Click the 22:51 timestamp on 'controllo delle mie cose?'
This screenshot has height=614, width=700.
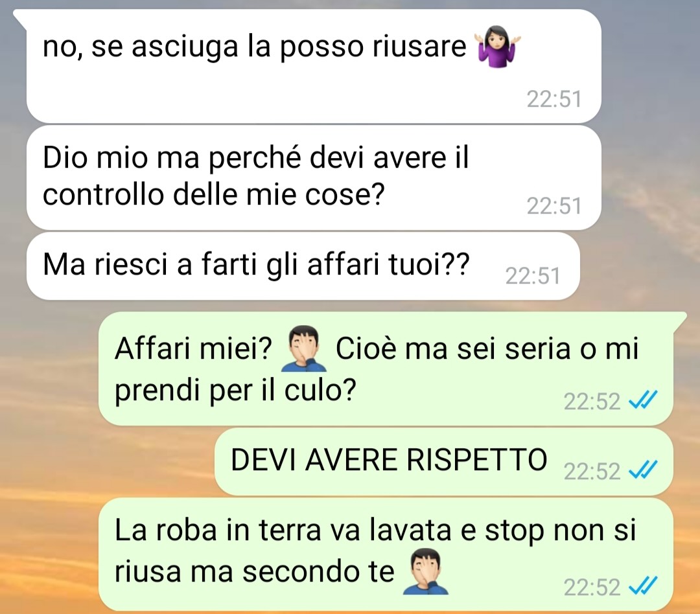[554, 206]
